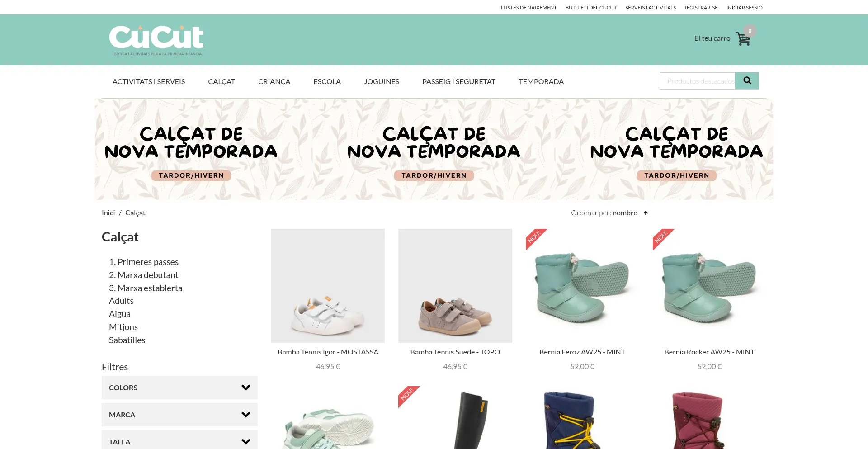Click the Inici breadcrumb
868x449 pixels.
(108, 213)
